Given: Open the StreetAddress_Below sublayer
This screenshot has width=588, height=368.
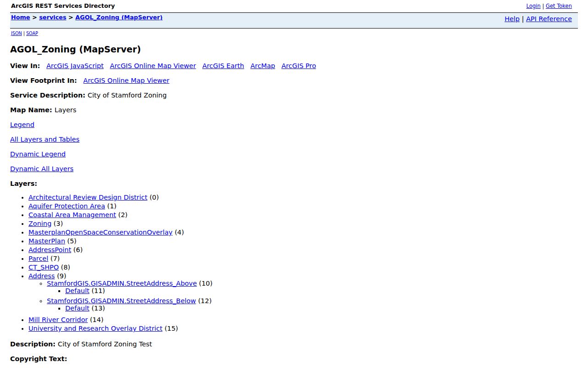Looking at the screenshot, I should 121,301.
